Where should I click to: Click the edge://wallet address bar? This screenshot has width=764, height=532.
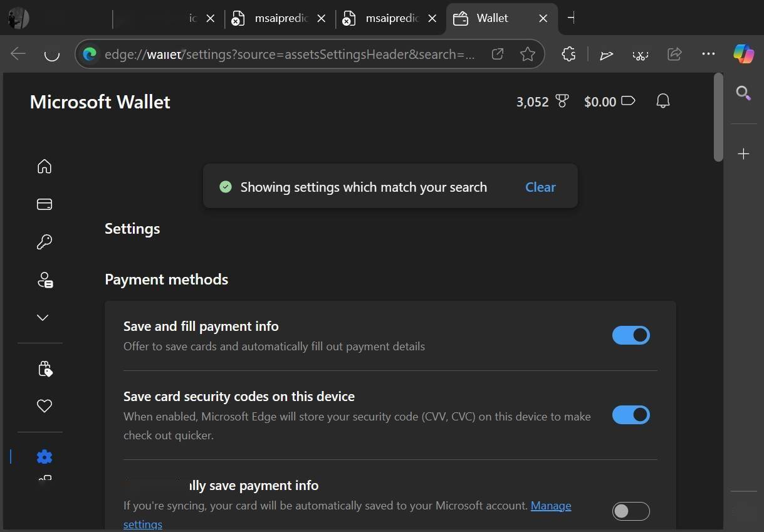[x=290, y=54]
